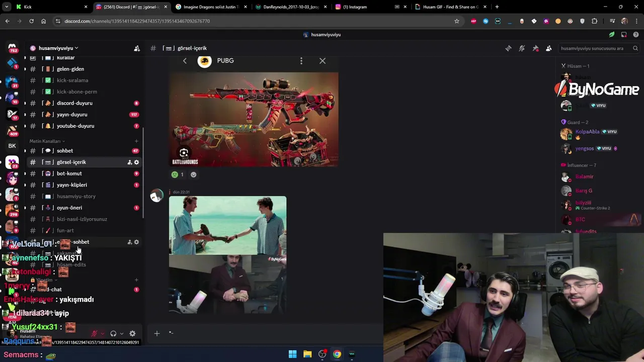Click the message author avatar
Viewport: 644px width, 362px height.
[x=156, y=196]
